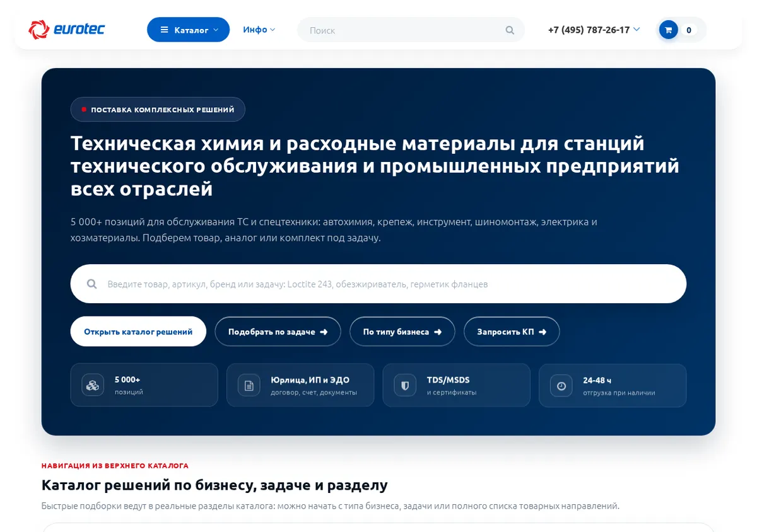Screen dimensions: 757x532
Task: Choose По типу бизнеса
Action: [x=402, y=332]
